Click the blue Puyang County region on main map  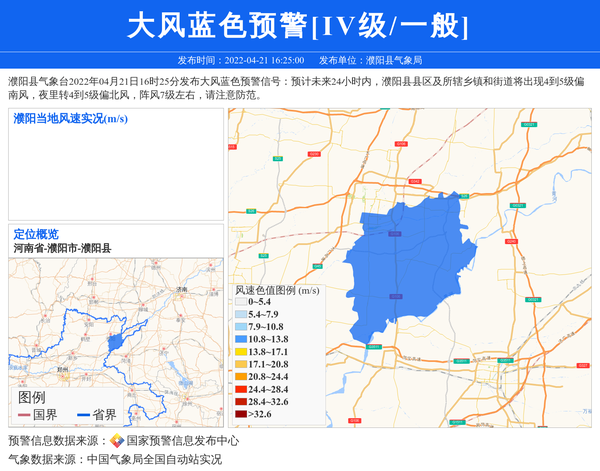click(410, 270)
